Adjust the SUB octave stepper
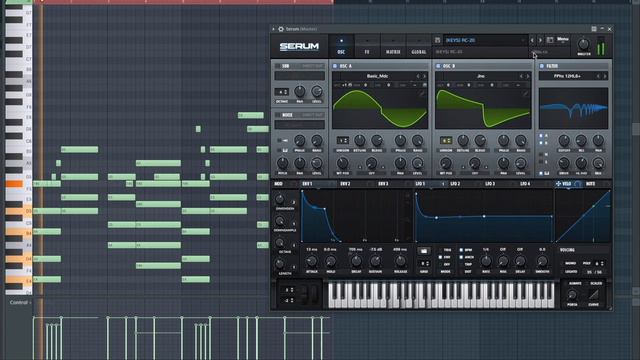The height and width of the screenshot is (360, 640). tap(282, 92)
